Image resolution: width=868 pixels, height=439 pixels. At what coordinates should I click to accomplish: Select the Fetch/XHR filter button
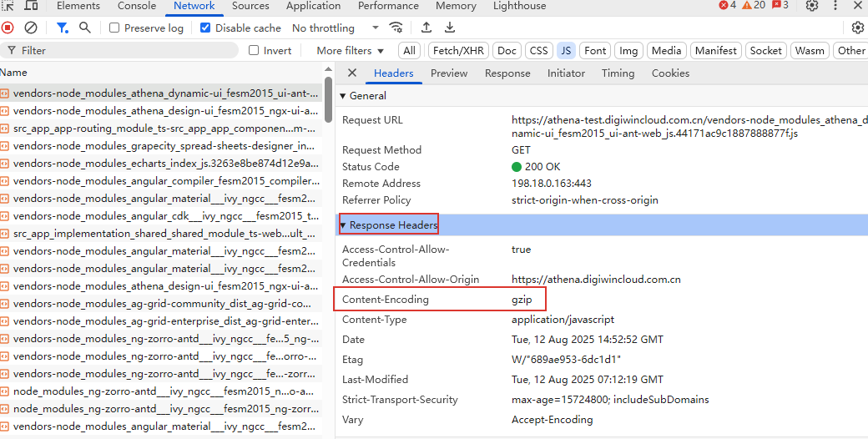[x=458, y=51]
